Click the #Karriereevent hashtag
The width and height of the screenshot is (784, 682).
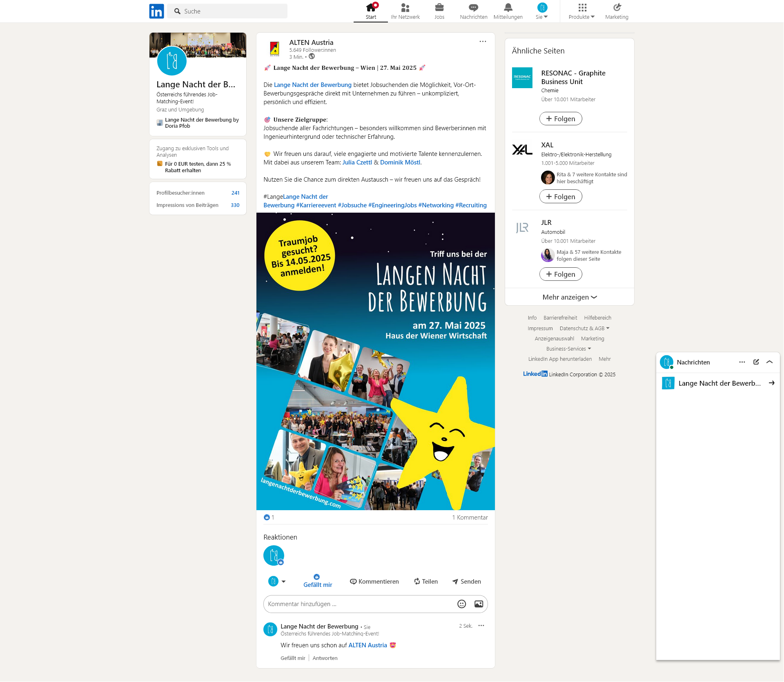tap(316, 205)
